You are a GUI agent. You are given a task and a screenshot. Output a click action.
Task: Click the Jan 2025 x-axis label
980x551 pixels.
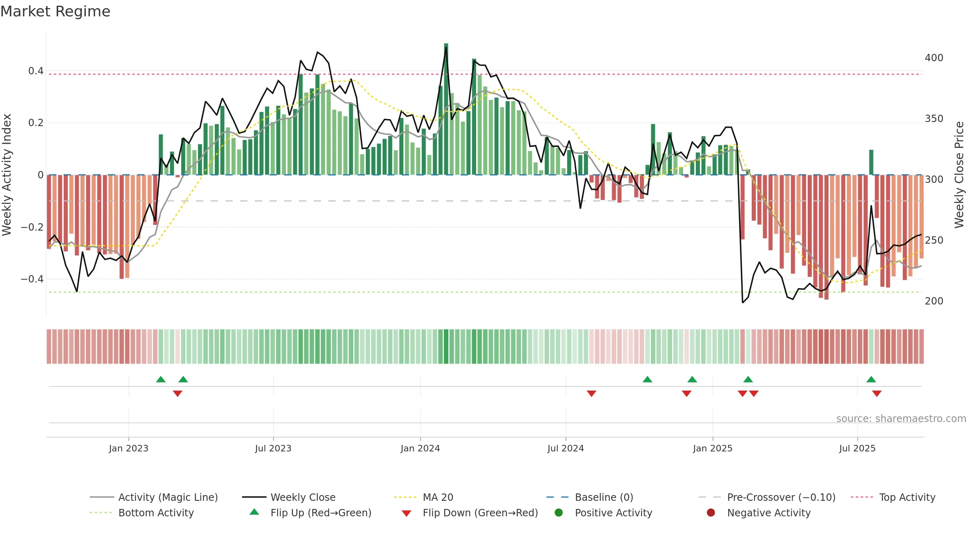(713, 448)
